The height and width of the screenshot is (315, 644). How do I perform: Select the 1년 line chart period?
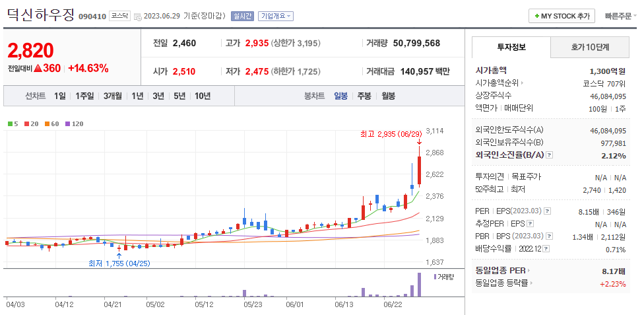(x=137, y=96)
